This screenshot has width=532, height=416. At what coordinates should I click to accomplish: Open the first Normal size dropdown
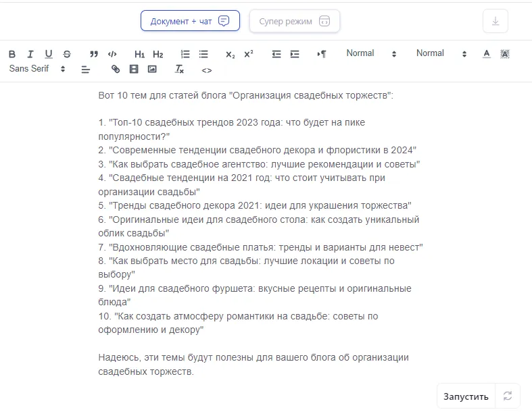point(372,53)
